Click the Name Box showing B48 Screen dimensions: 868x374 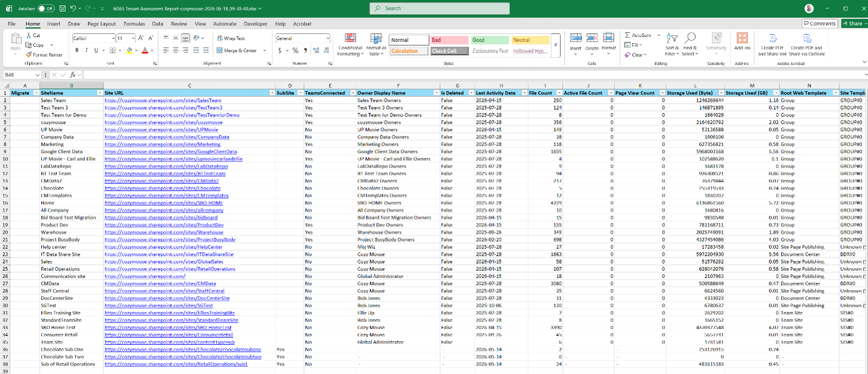tap(18, 75)
